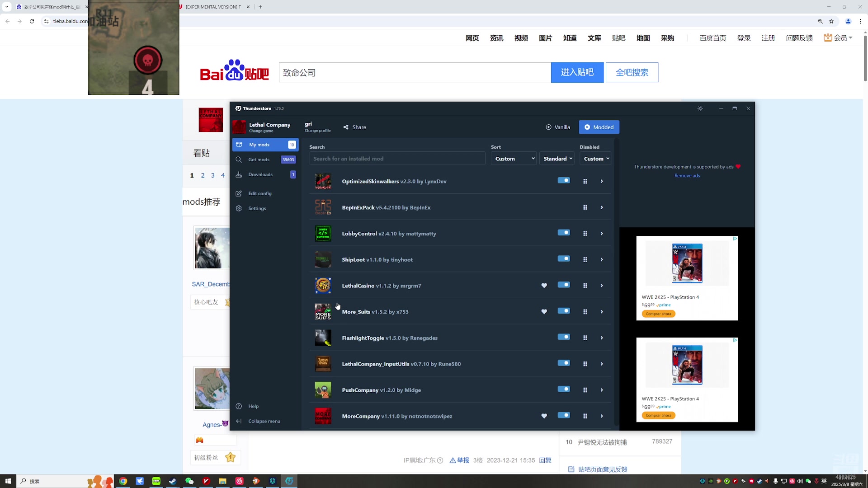
Task: Open the Sort Custom dropdown
Action: (514, 159)
